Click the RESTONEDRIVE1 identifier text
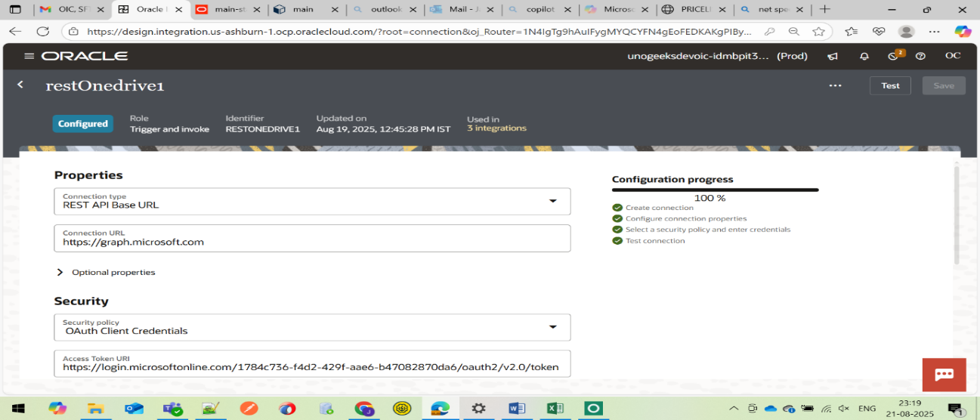Viewport: 980px width, 420px height. tap(262, 129)
